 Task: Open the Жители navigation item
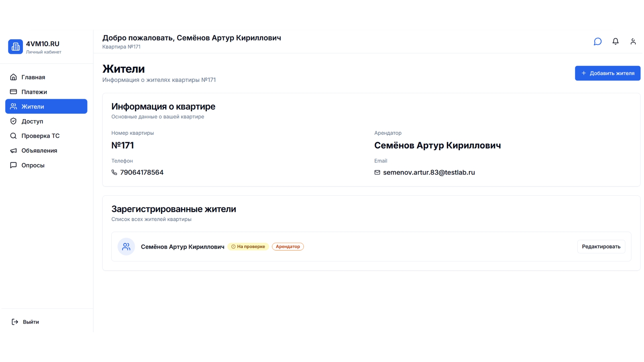(x=33, y=106)
